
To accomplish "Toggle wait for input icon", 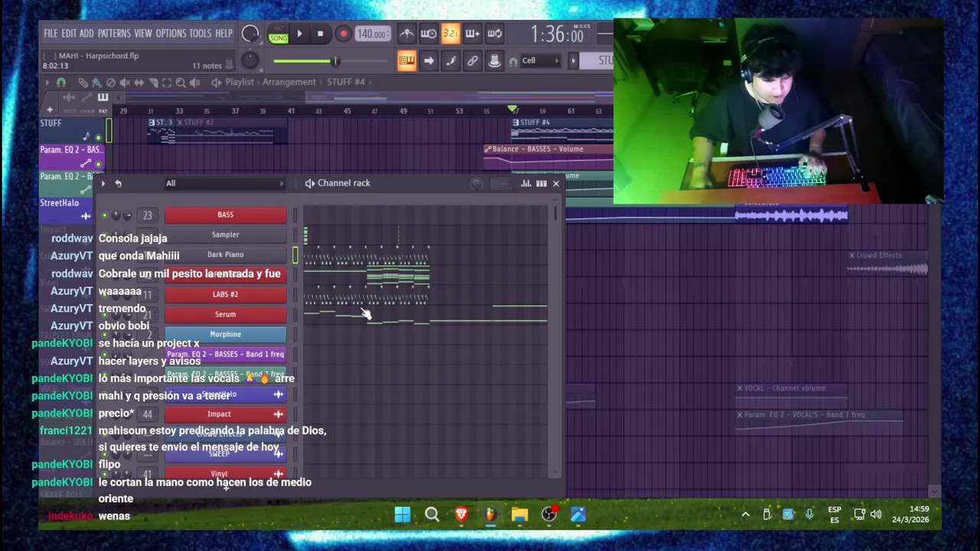I will [x=429, y=34].
